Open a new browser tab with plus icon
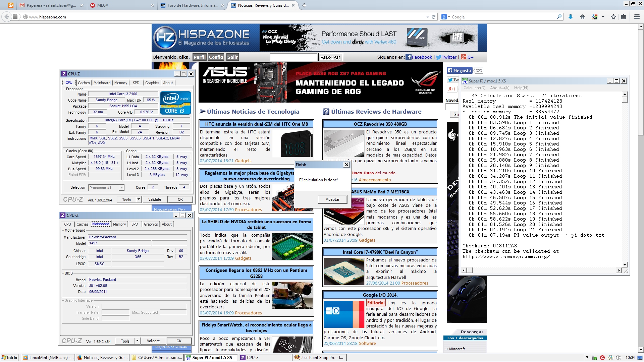Image resolution: width=644 pixels, height=362 pixels. pyautogui.click(x=304, y=5)
